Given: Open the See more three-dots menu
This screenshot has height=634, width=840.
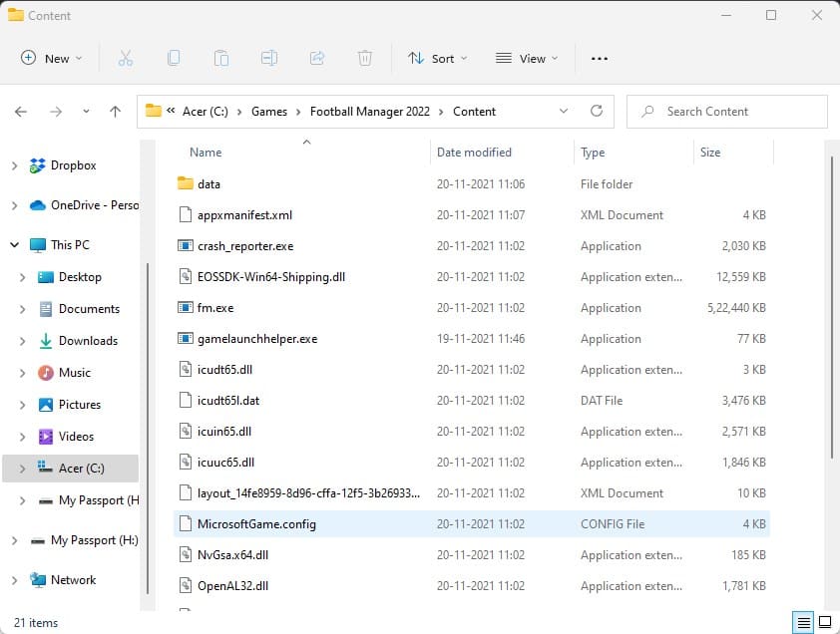Looking at the screenshot, I should (x=599, y=59).
